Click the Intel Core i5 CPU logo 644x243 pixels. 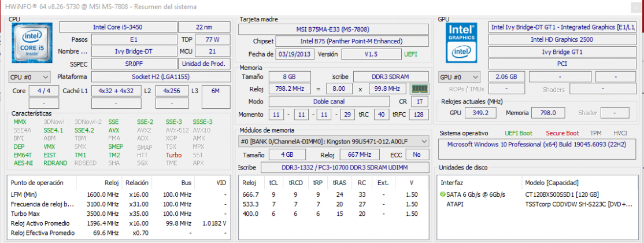click(x=32, y=43)
